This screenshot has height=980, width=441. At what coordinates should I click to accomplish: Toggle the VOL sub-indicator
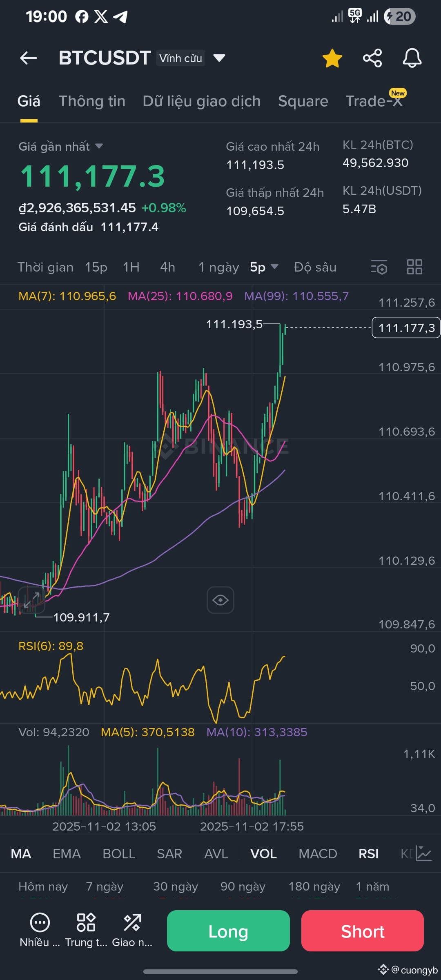pyautogui.click(x=263, y=854)
